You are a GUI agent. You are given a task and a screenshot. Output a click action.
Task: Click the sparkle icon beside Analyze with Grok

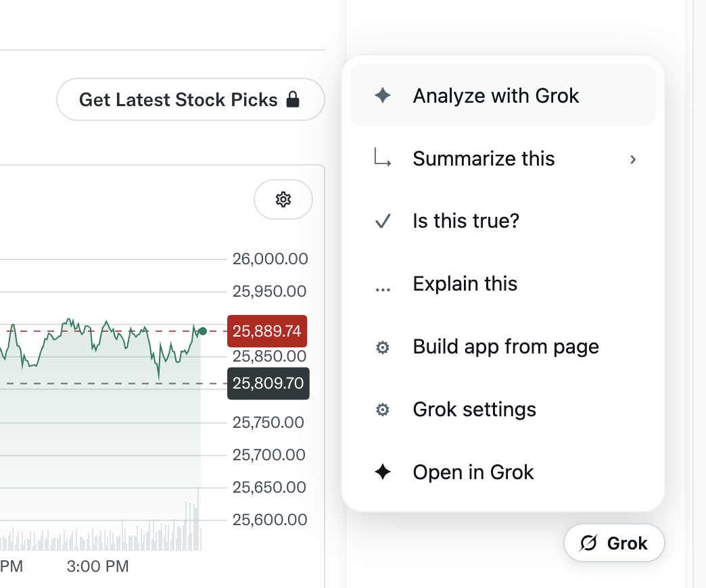[383, 95]
